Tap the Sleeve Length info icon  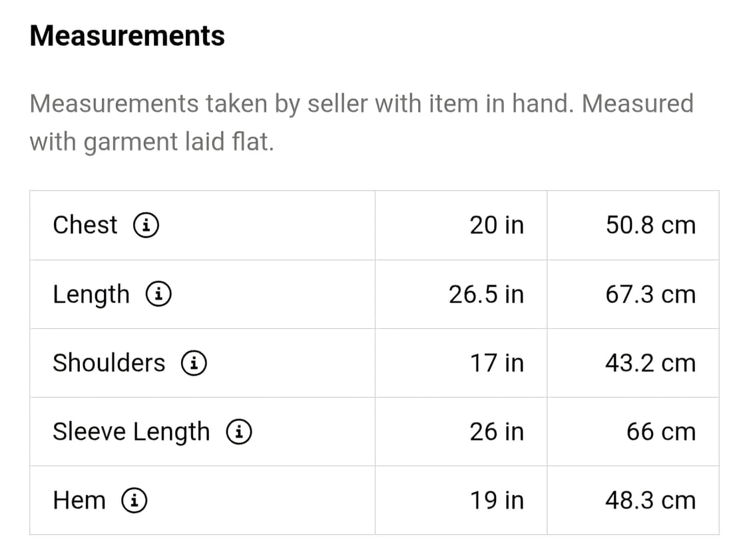(x=238, y=432)
